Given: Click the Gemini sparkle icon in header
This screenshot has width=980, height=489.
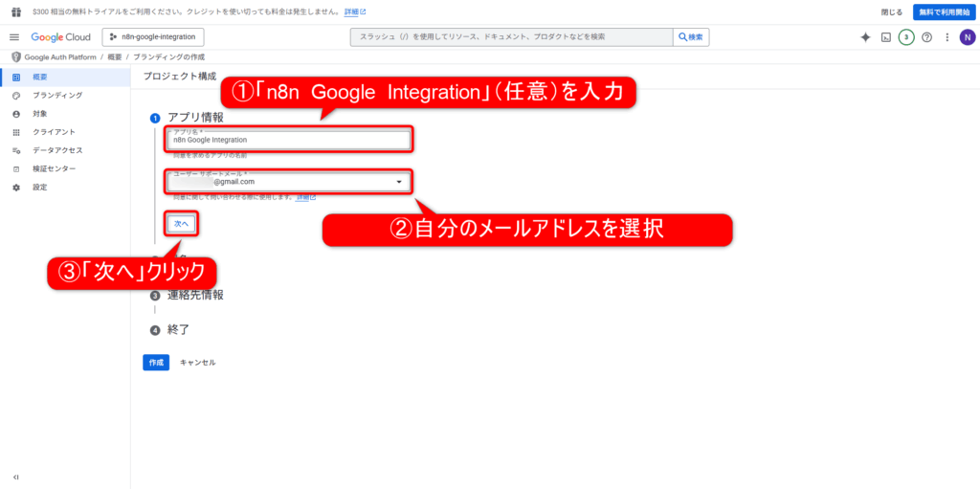Looking at the screenshot, I should point(865,37).
